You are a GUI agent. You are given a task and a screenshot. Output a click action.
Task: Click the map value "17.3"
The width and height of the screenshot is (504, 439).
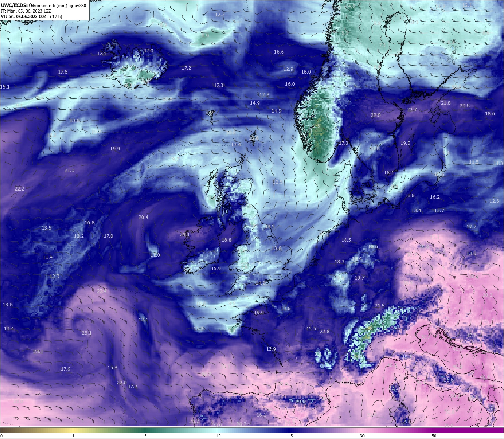[219, 85]
